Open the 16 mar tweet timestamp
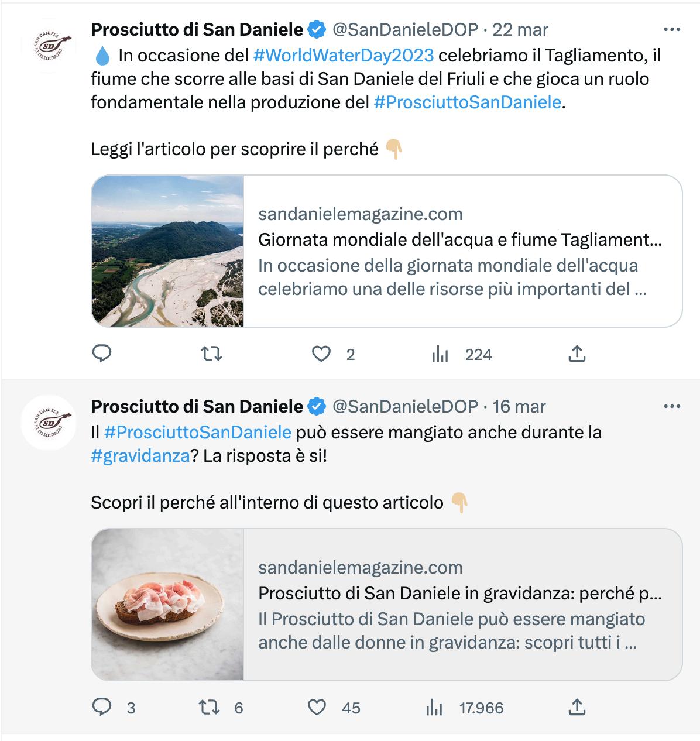Screen dimensions: 700x741 (x=519, y=406)
